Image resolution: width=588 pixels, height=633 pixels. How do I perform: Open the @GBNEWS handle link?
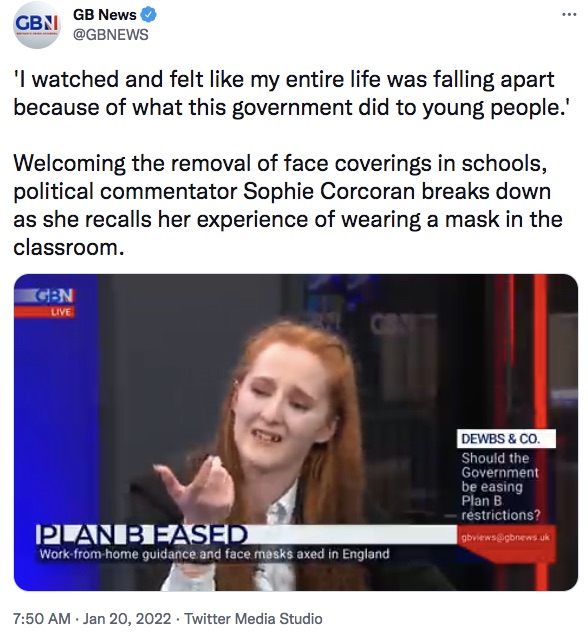point(111,35)
